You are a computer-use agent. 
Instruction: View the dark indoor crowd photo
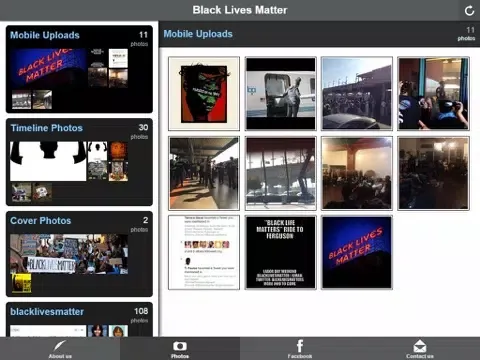coord(433,173)
